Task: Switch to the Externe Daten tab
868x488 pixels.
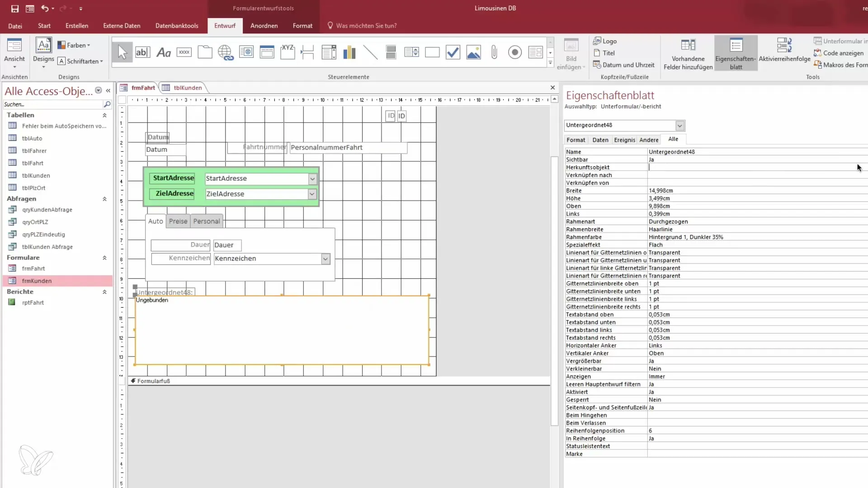Action: [122, 26]
